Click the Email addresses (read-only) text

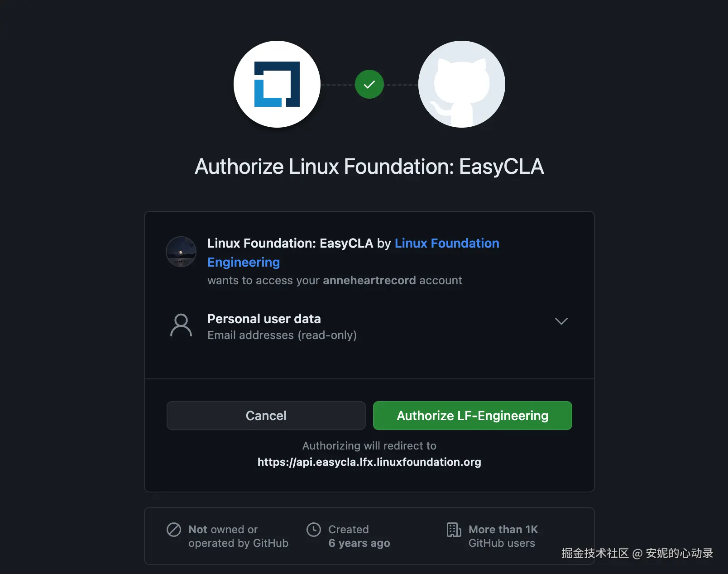pyautogui.click(x=282, y=335)
